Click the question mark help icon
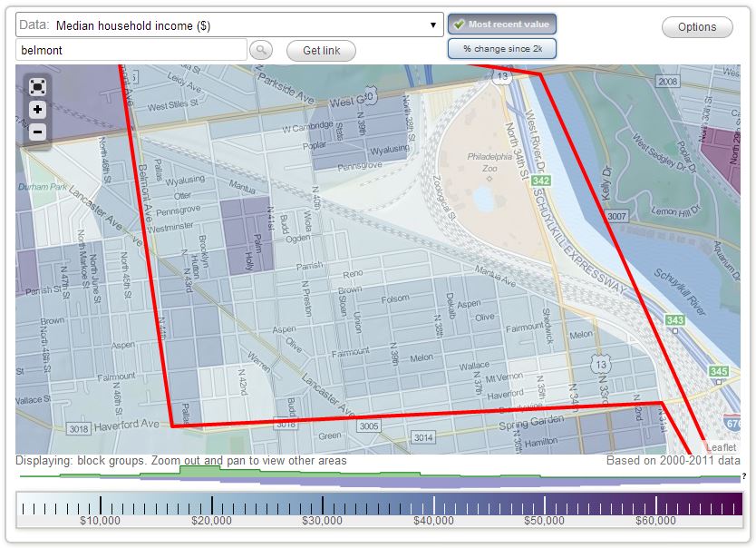This screenshot has width=756, height=548. pos(743,476)
